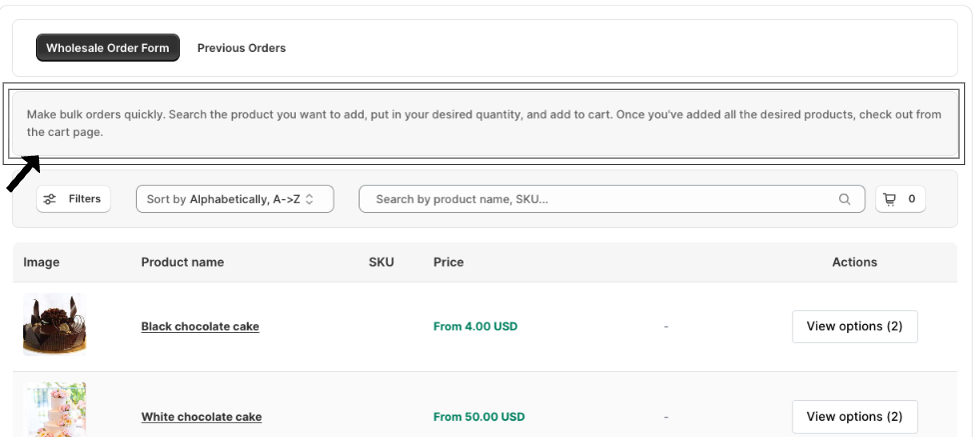Click the From 50.00 USD price
The height and width of the screenshot is (437, 980).
[x=479, y=417]
